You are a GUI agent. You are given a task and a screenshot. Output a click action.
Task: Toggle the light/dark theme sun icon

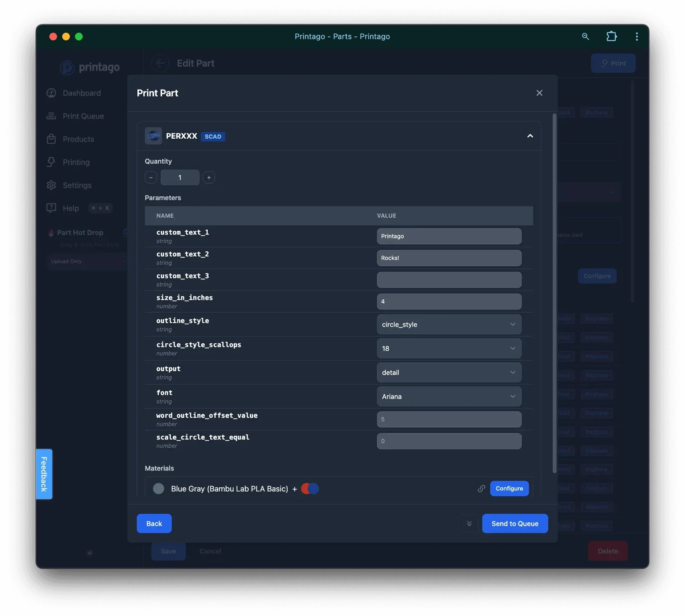[x=90, y=553]
